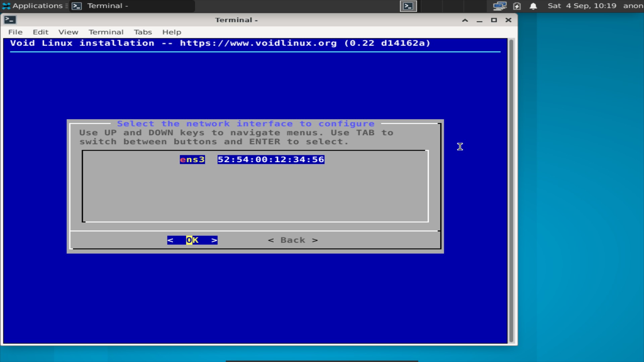The width and height of the screenshot is (644, 362).
Task: Click the hamburger icon beside Applications
Action: 66,6
